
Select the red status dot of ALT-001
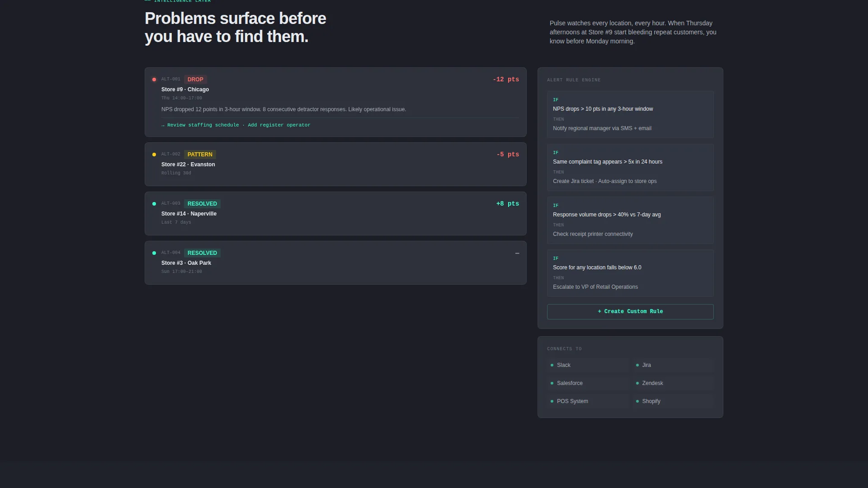pos(154,80)
